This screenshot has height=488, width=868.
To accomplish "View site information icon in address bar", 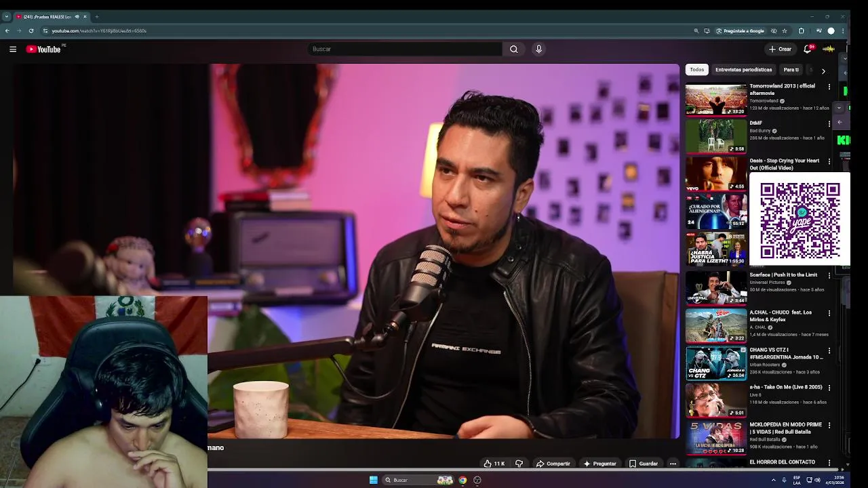I will (45, 30).
